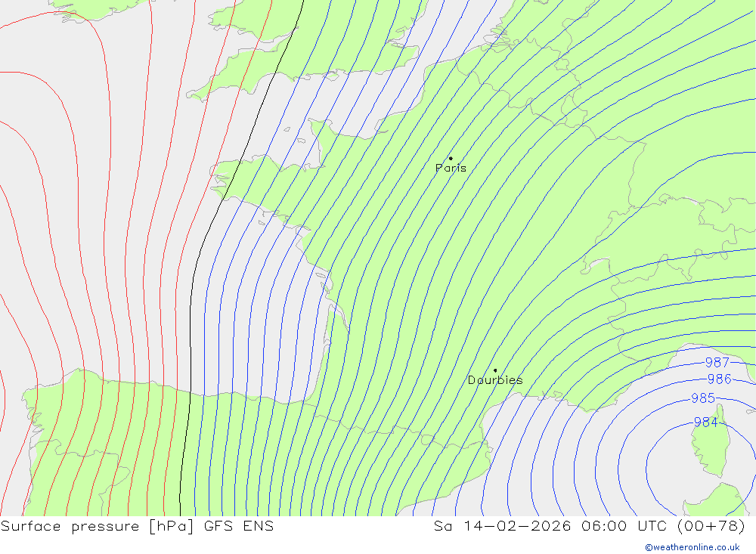Click the 06:00 UTC time text

coord(625,526)
